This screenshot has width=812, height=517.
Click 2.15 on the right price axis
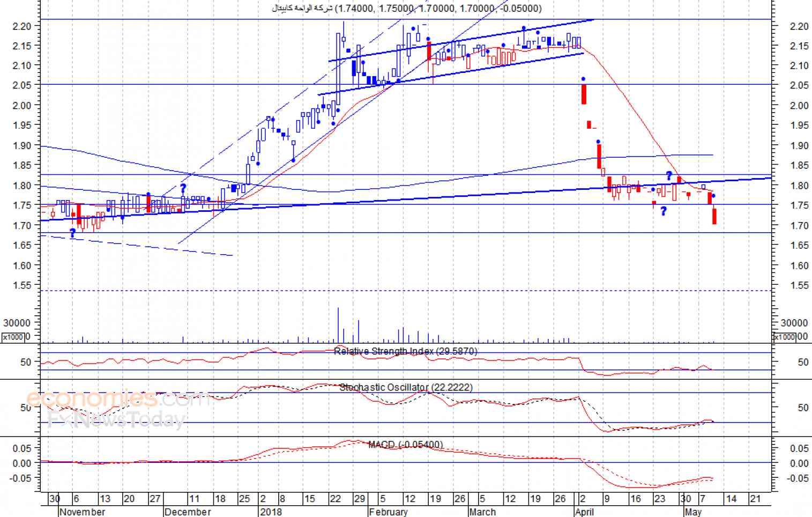click(799, 46)
